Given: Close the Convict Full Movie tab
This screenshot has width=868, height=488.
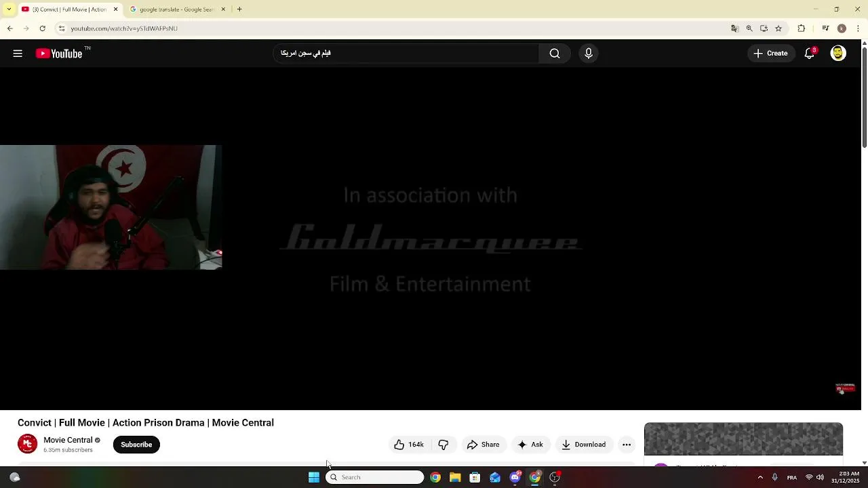Looking at the screenshot, I should pyautogui.click(x=115, y=9).
